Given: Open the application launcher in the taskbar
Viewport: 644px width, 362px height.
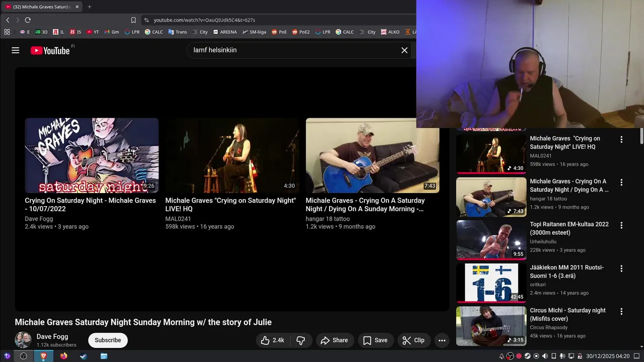Looking at the screenshot, I should pos(7,356).
